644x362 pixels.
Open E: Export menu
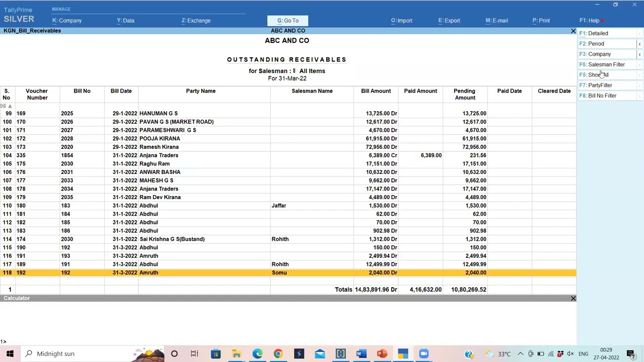pos(449,21)
